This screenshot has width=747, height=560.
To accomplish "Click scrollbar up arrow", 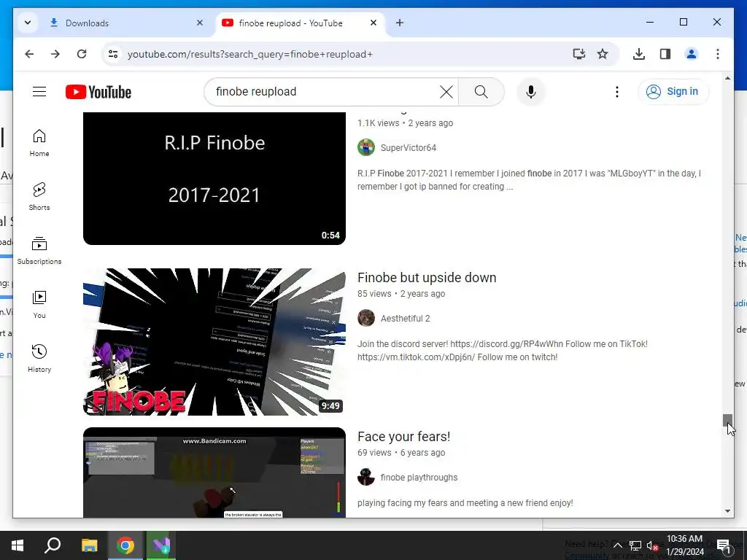I will [727, 78].
